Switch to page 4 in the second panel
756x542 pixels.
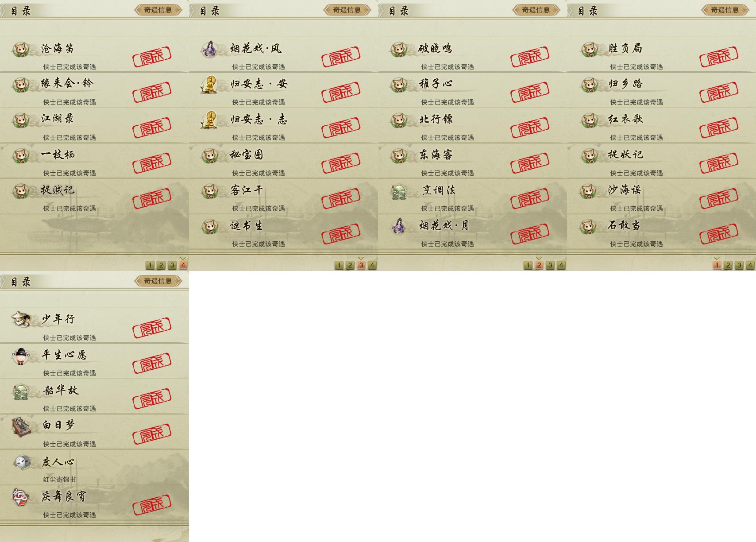(372, 265)
